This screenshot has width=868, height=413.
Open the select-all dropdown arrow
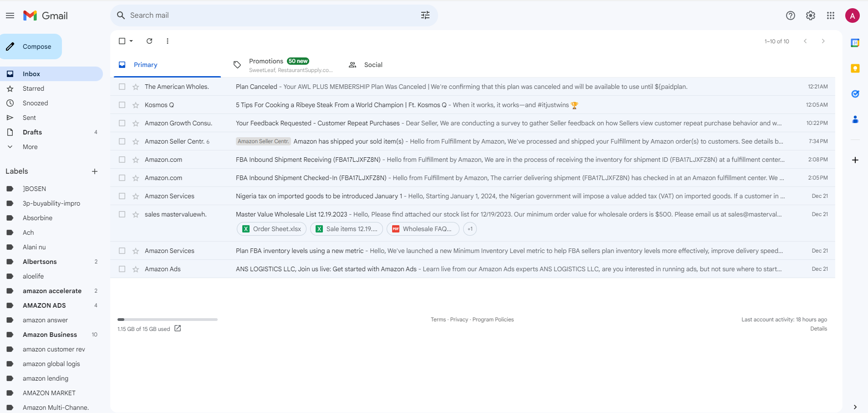[131, 41]
